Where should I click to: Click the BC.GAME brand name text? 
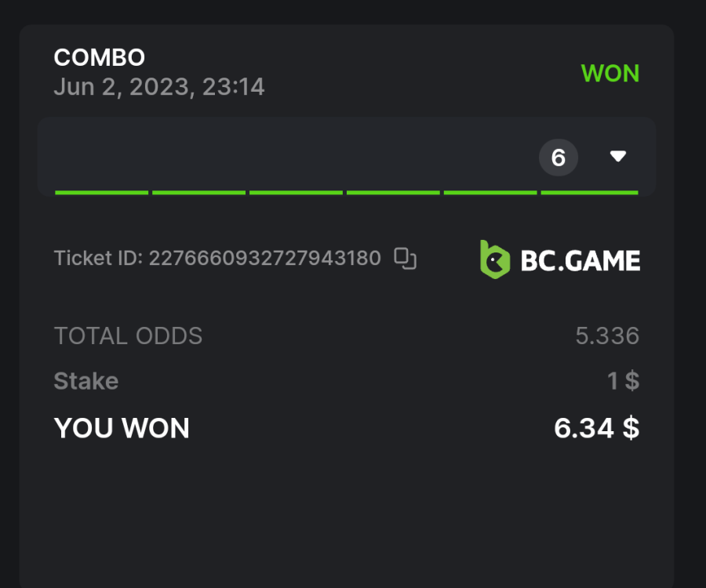[x=580, y=260]
